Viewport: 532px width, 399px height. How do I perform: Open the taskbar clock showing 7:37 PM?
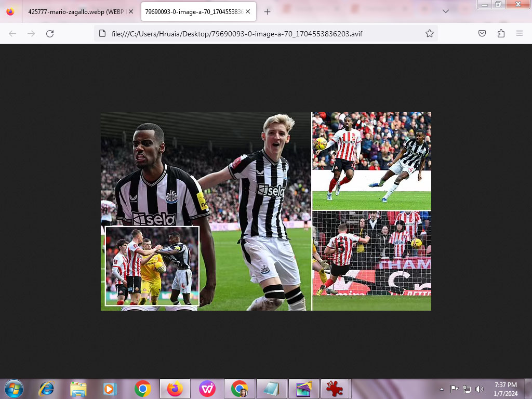coord(505,389)
